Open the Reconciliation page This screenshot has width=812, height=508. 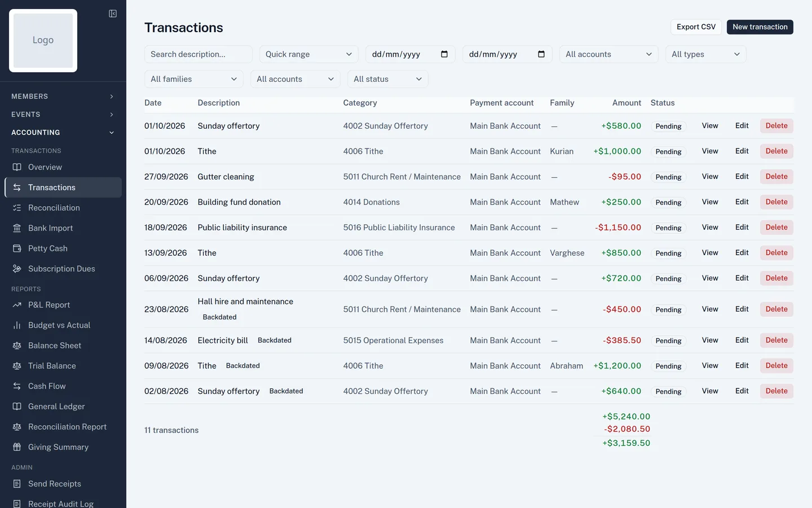63,208
